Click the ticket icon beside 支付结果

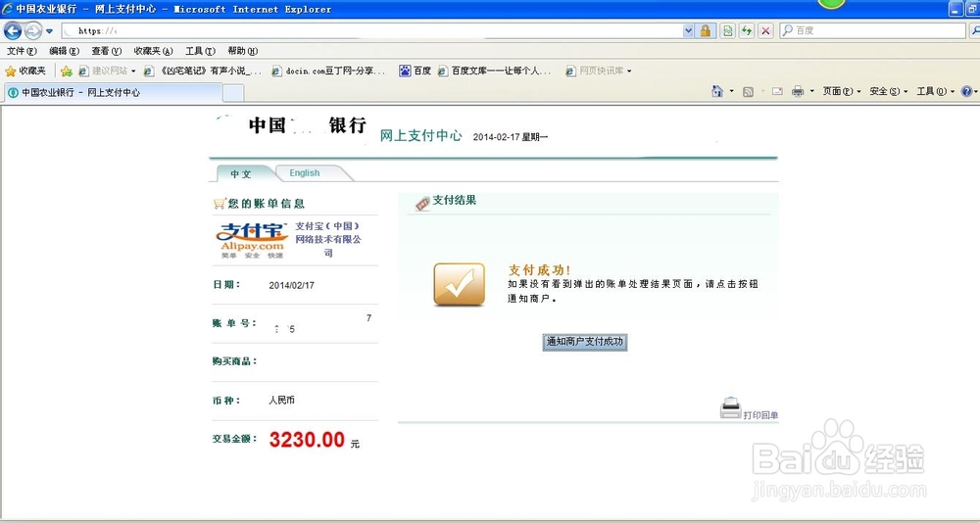(423, 203)
